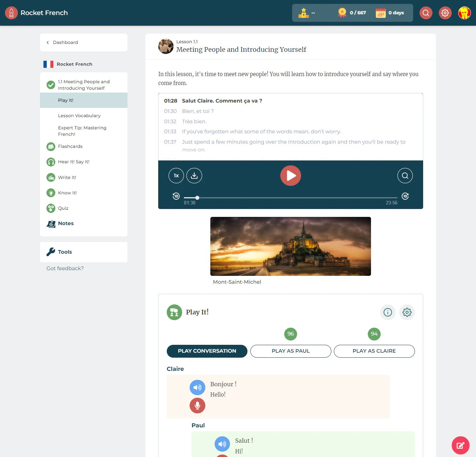Download the lesson audio
This screenshot has height=457, width=476.
pyautogui.click(x=194, y=175)
